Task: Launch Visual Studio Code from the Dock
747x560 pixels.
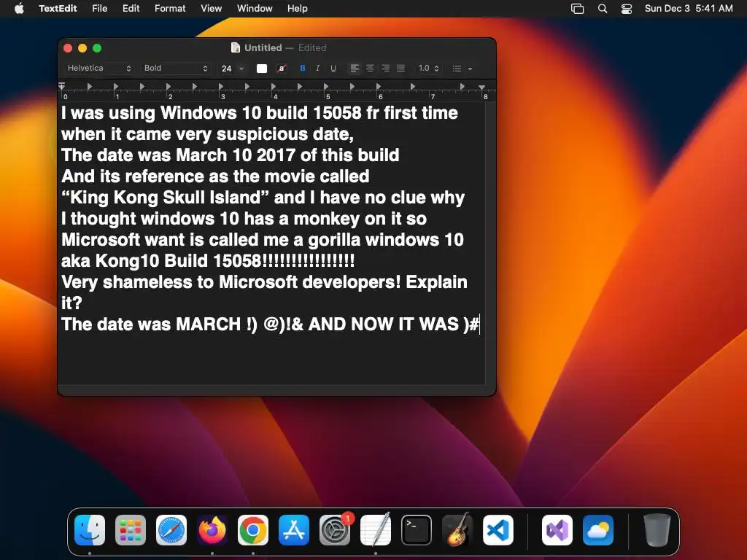Action: pyautogui.click(x=498, y=530)
